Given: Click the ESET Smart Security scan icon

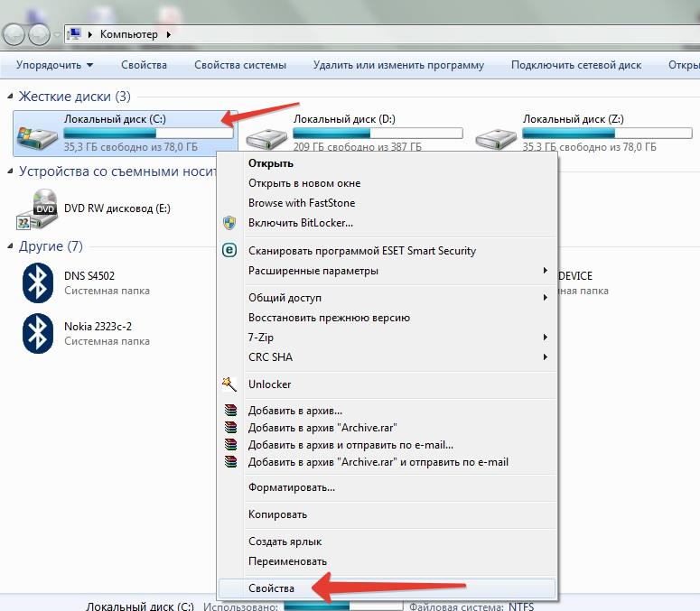Looking at the screenshot, I should pos(229,251).
